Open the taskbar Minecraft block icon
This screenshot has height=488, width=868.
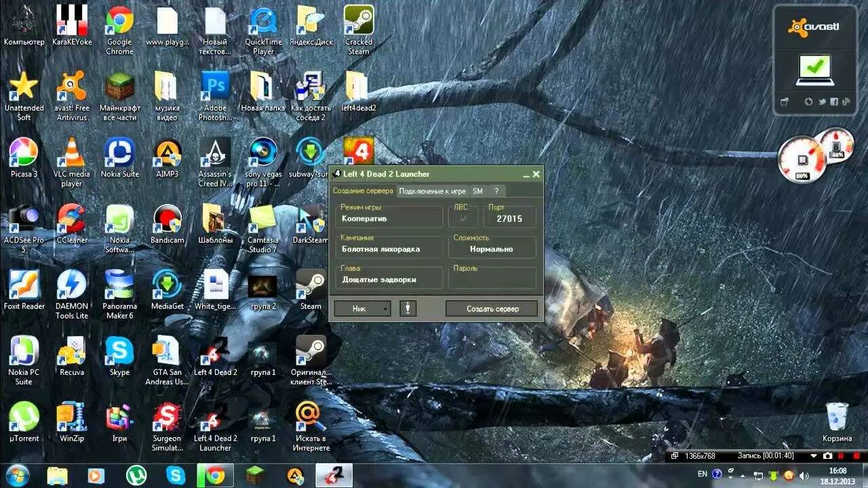point(255,475)
